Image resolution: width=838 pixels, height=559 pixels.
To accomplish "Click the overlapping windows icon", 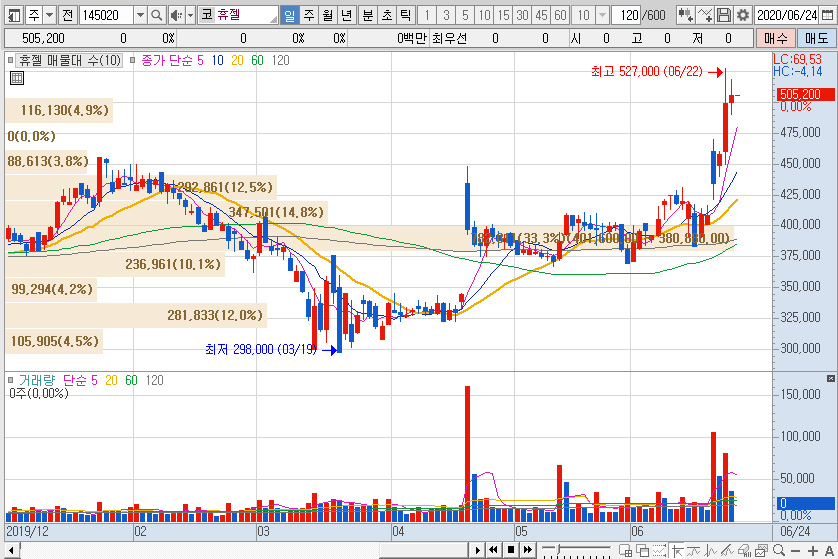I will coord(642,550).
